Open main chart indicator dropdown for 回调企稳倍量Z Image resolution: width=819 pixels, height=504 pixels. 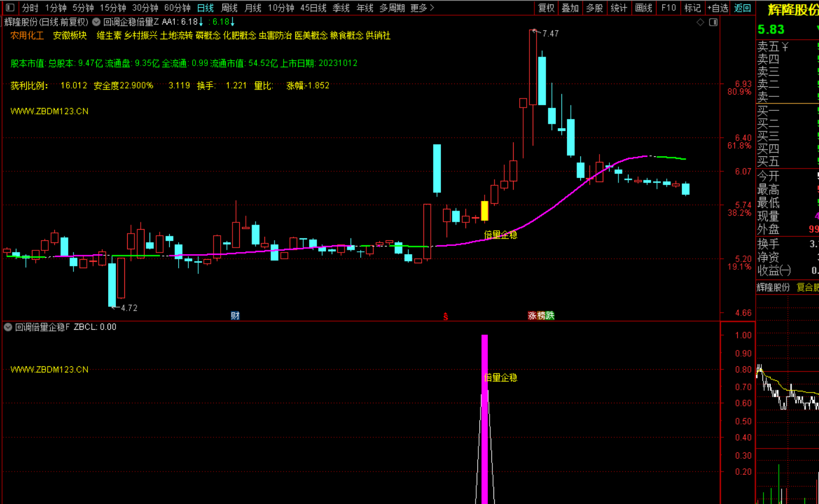96,22
